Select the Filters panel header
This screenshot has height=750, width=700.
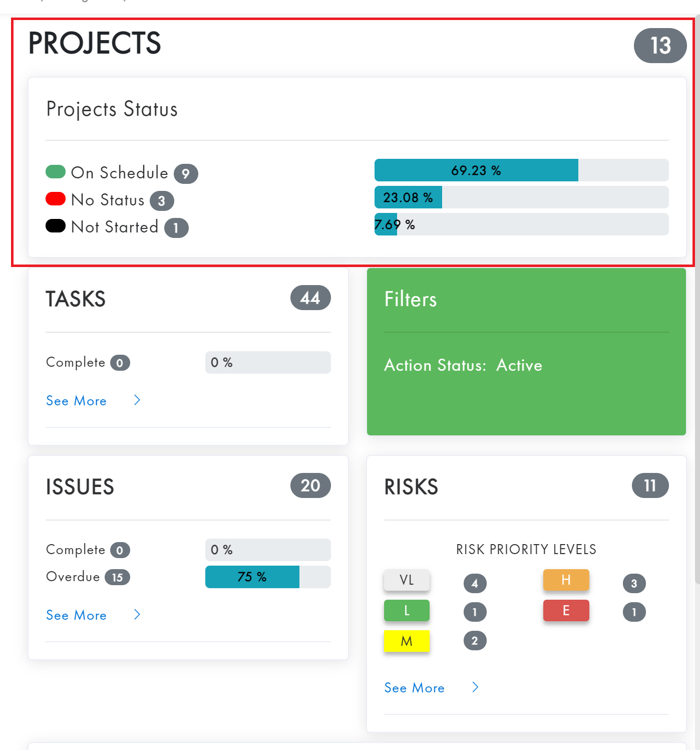(x=411, y=299)
